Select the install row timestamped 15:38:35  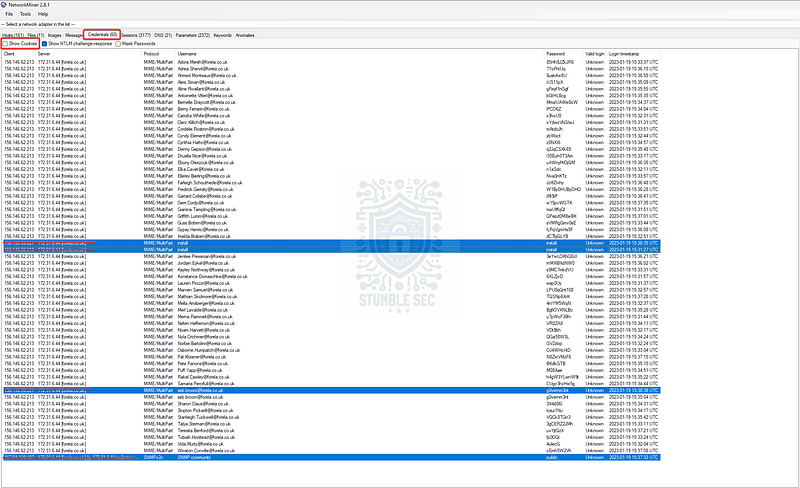click(331, 243)
